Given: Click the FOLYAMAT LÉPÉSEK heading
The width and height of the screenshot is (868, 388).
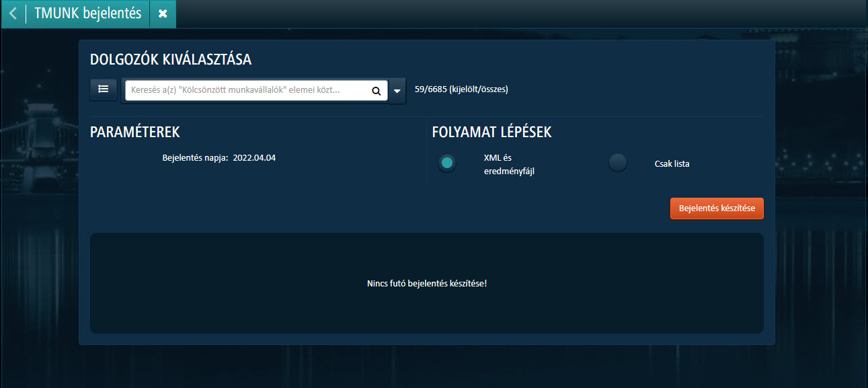Looking at the screenshot, I should (491, 132).
